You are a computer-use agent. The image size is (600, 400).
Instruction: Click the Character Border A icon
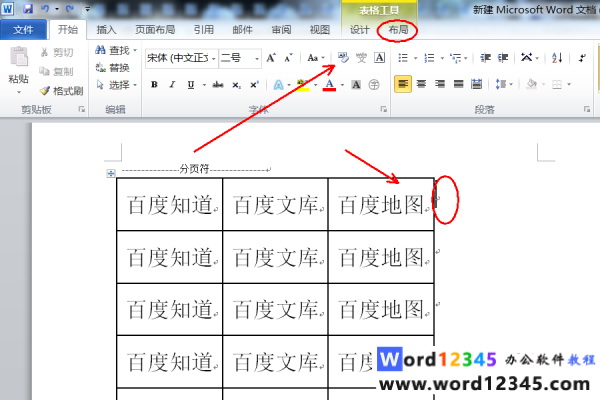click(379, 58)
